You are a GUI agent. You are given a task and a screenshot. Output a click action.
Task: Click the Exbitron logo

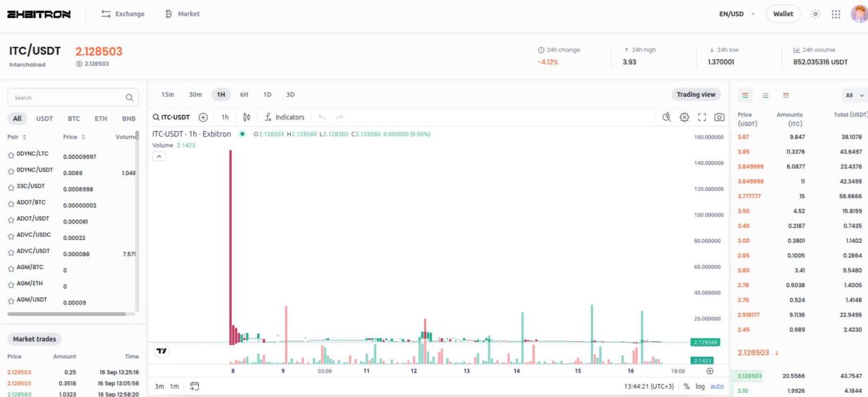(38, 14)
